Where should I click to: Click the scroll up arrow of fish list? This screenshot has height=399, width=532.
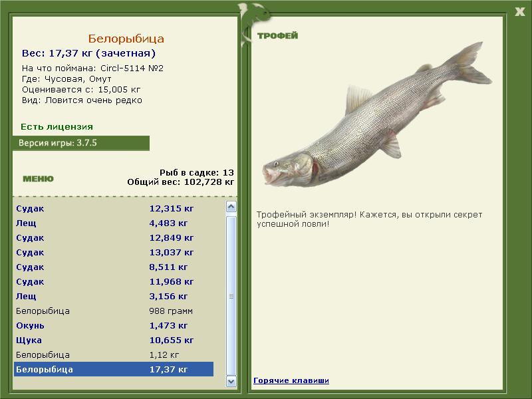pos(231,207)
